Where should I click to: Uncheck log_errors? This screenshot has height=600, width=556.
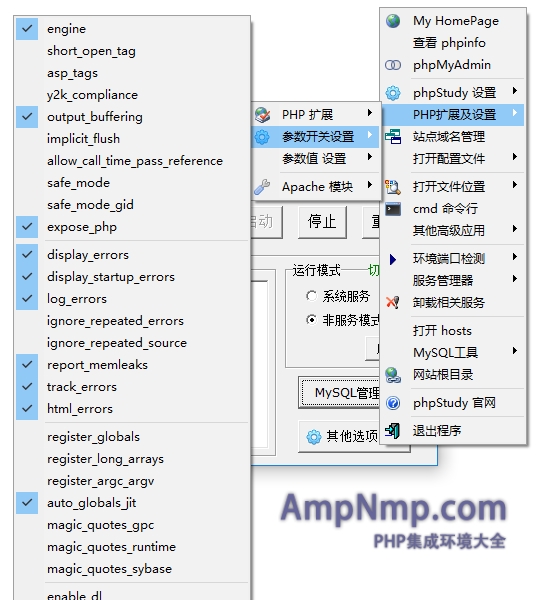pyautogui.click(x=132, y=299)
